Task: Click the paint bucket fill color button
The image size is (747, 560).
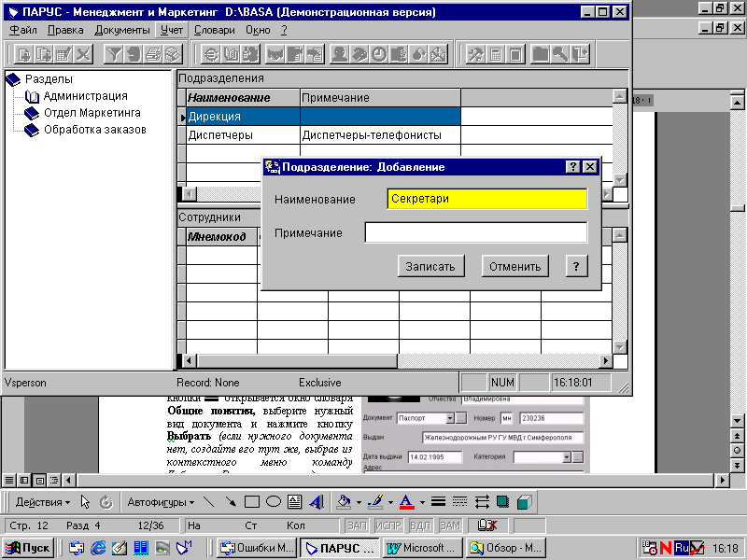Action: tap(344, 502)
